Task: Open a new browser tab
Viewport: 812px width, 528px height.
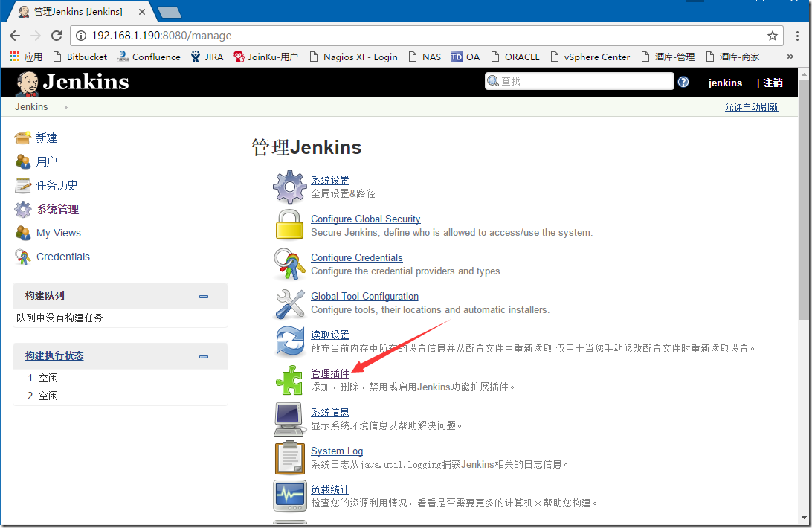Action: pyautogui.click(x=169, y=12)
